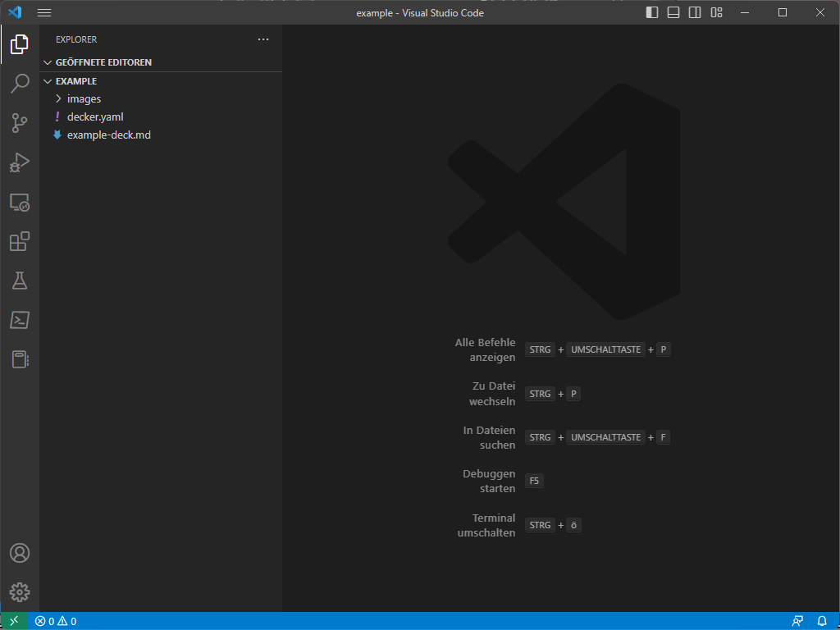
Task: Open the Run and Debug view
Action: click(20, 162)
